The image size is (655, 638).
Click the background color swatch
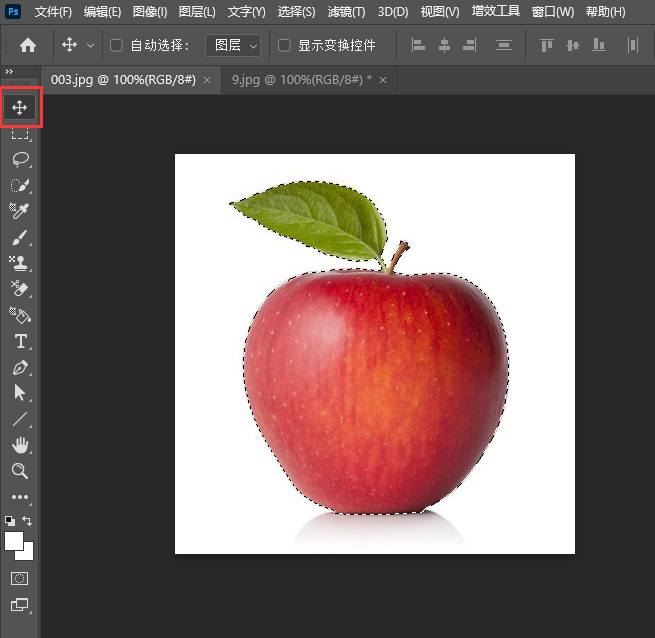coord(28,554)
